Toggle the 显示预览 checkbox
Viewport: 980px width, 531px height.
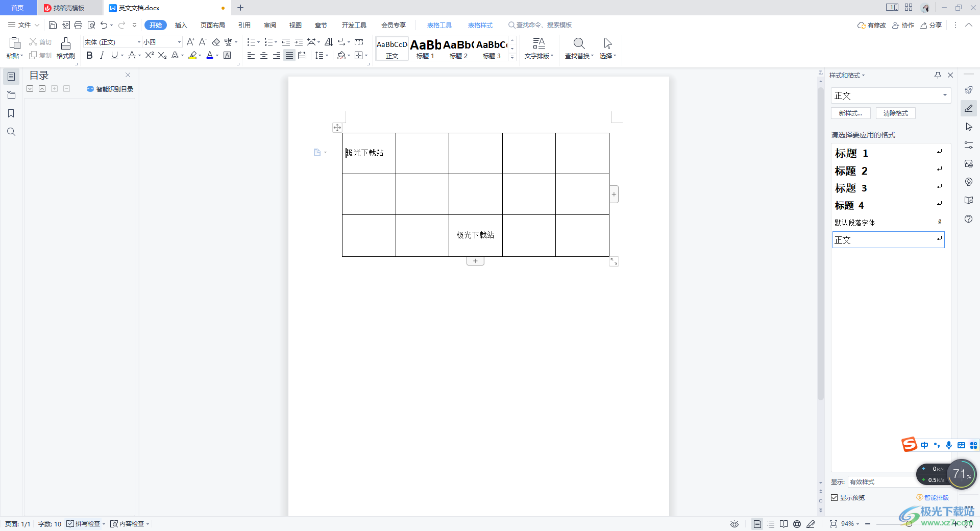click(x=835, y=497)
